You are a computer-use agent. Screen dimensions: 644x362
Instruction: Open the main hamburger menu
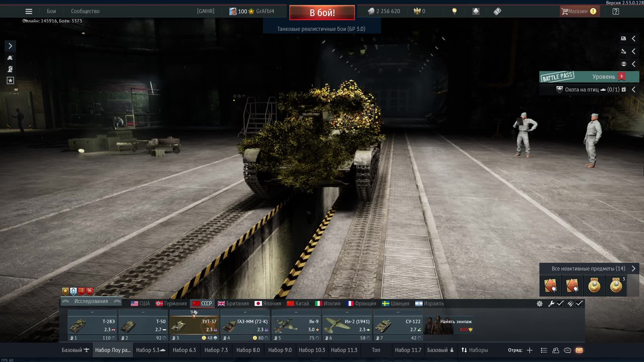click(x=29, y=11)
